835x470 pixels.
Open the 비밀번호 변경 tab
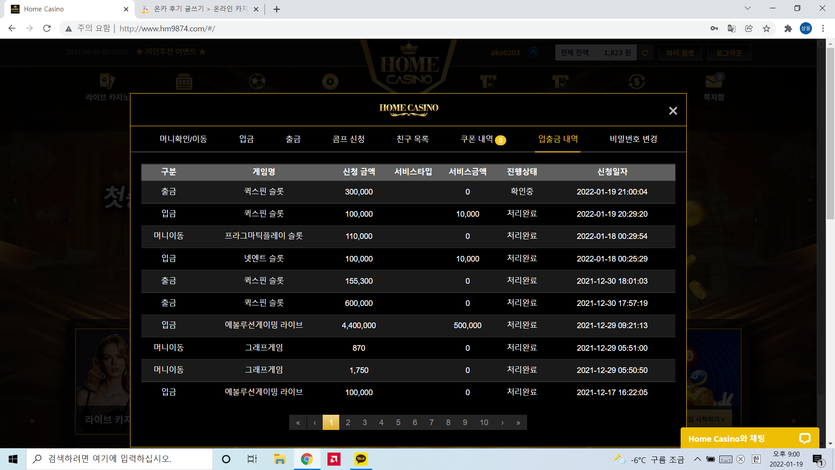633,139
